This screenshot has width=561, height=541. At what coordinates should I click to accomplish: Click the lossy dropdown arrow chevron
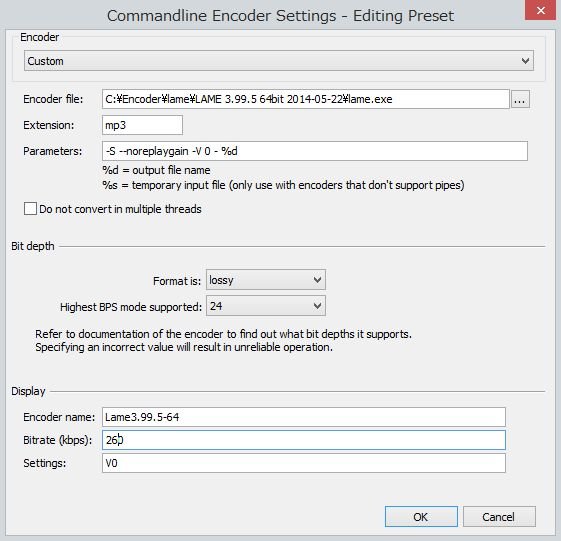coord(317,280)
